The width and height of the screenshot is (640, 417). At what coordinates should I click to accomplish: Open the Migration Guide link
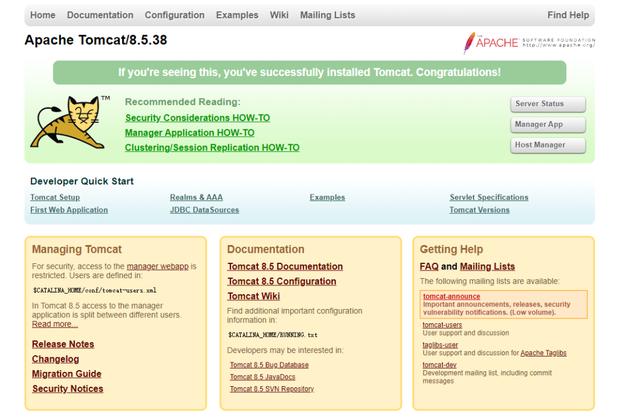coord(67,374)
